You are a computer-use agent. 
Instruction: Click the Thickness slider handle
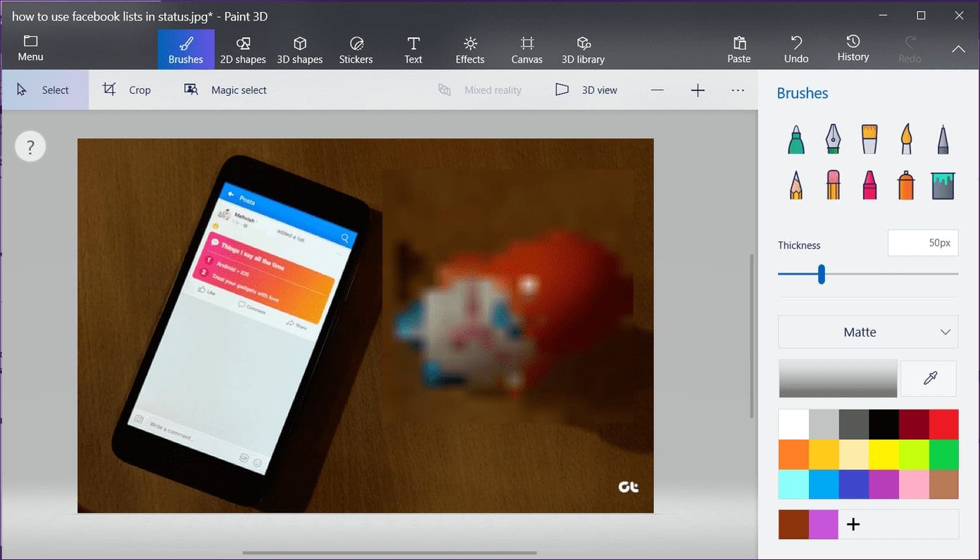point(821,274)
